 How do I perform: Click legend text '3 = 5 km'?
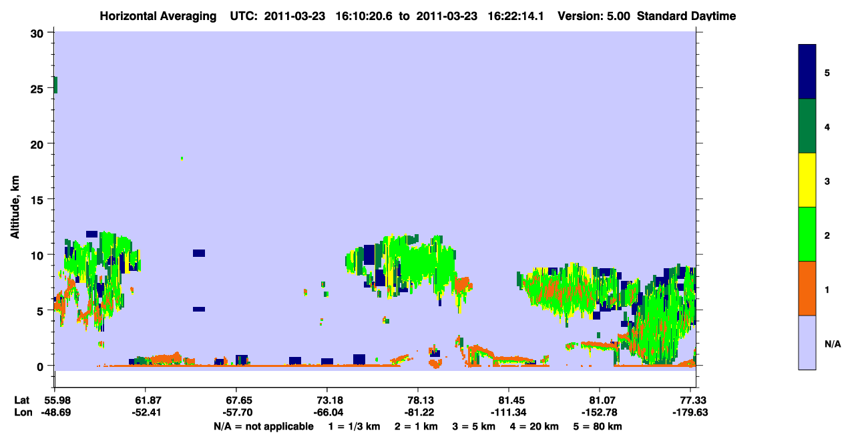475,426
